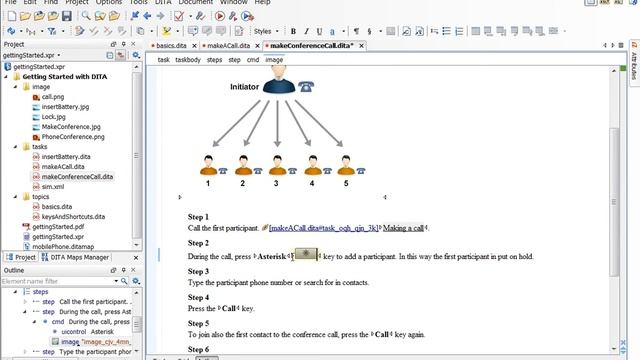
Task: Open the Attributes side panel tab
Action: click(634, 63)
